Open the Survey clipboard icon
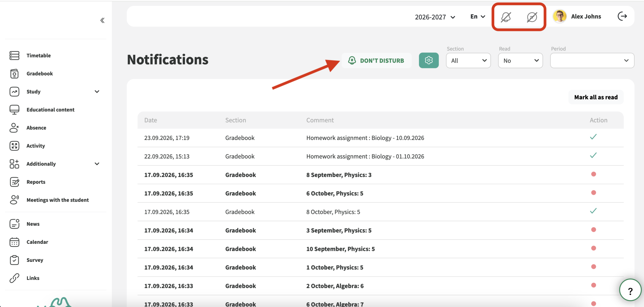This screenshot has width=644, height=307. 14,260
